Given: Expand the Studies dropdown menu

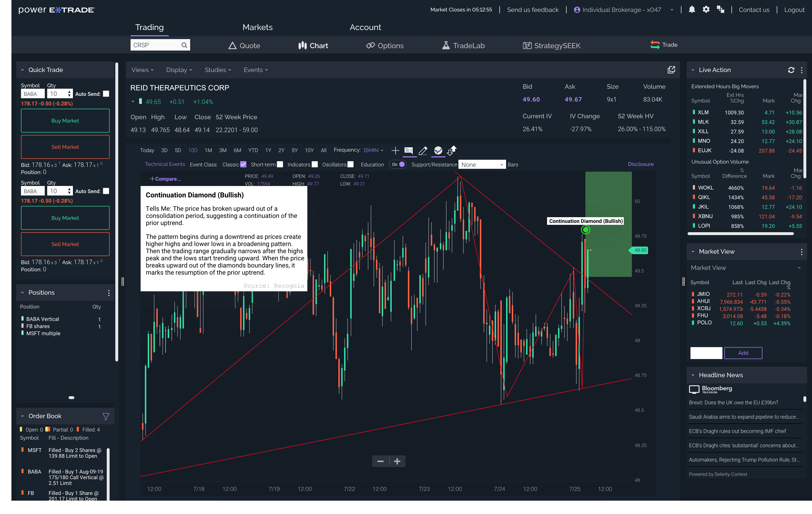Looking at the screenshot, I should click(218, 70).
